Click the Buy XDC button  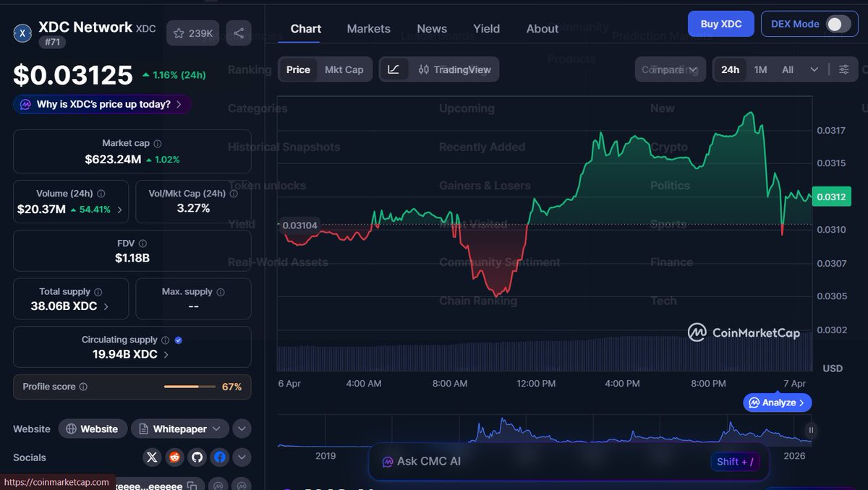tap(721, 24)
